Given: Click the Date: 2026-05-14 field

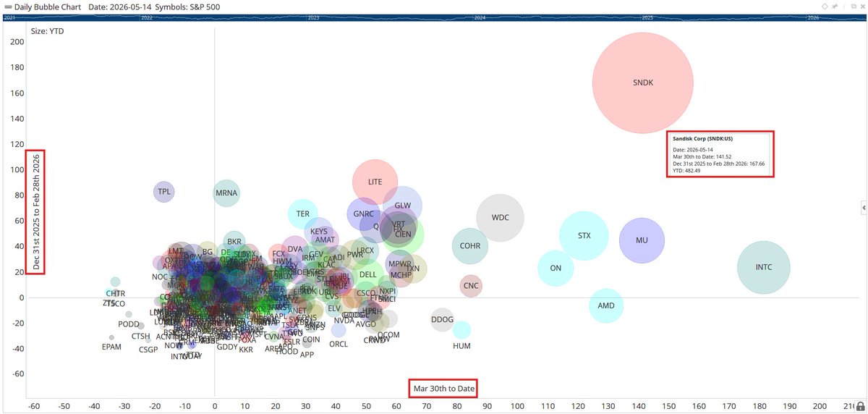Looking at the screenshot, I should pyautogui.click(x=120, y=7).
